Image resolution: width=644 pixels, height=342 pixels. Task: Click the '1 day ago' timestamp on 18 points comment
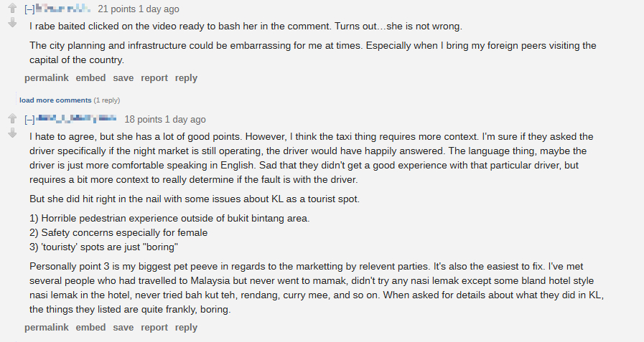185,119
